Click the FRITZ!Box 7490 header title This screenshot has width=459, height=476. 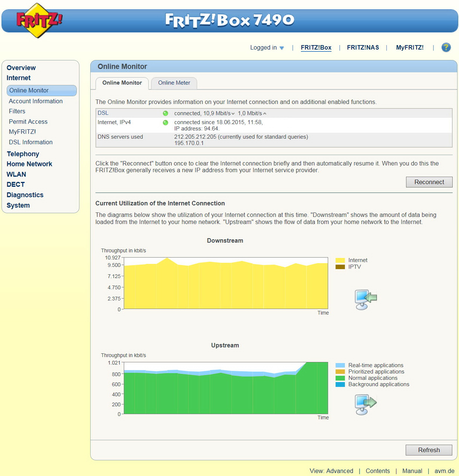point(230,20)
